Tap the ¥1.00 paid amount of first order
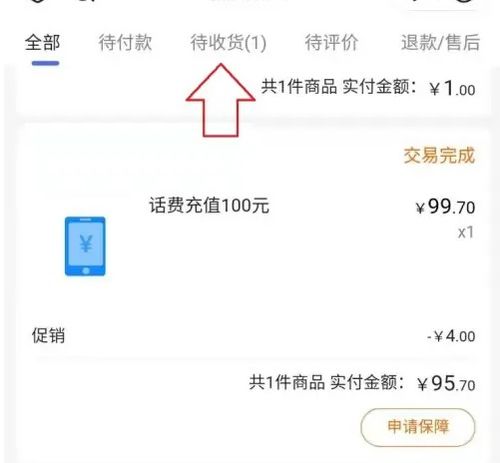 (453, 89)
